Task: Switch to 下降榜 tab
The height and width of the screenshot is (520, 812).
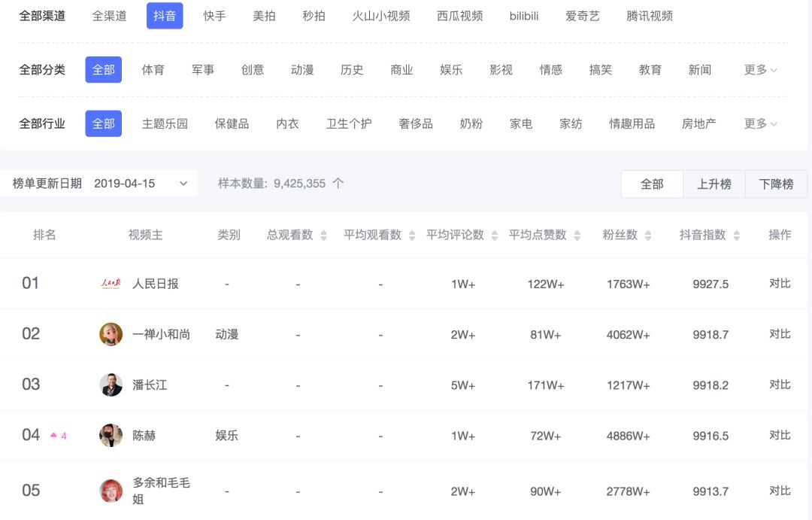Action: [x=776, y=184]
